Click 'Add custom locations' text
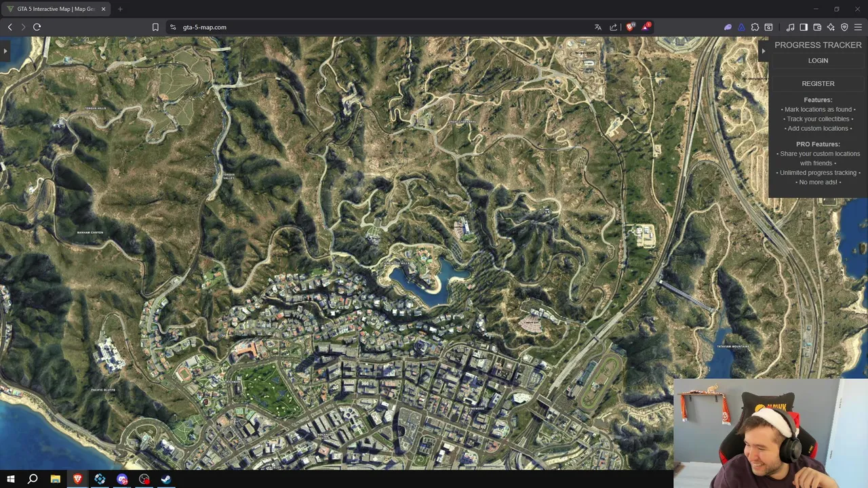Image resolution: width=868 pixels, height=488 pixels. click(818, 128)
